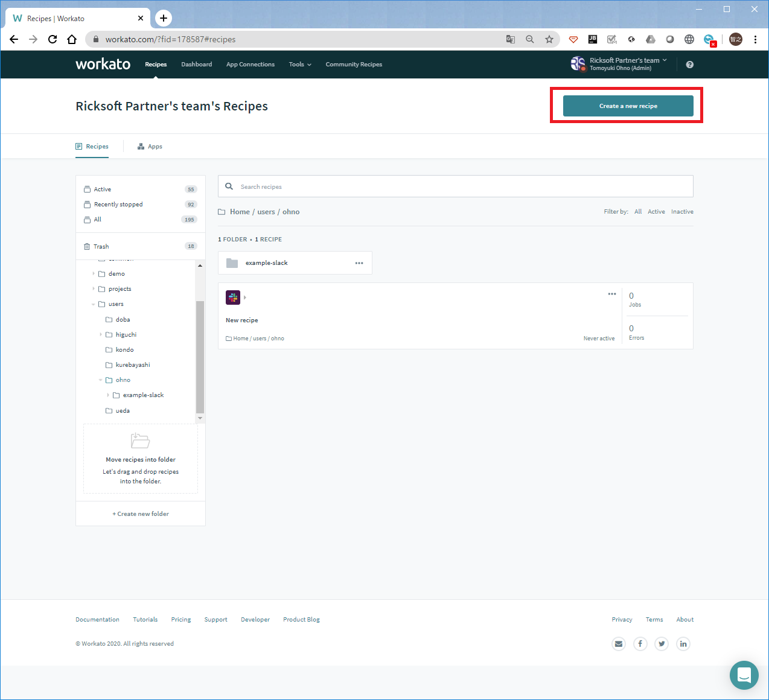Screen dimensions: 769x700
Task: Open the help question mark icon
Action: click(x=690, y=65)
